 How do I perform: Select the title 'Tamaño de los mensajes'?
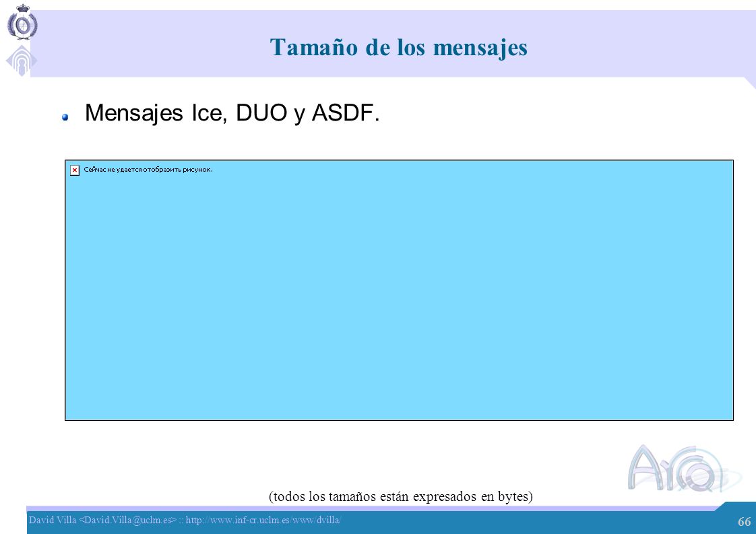[399, 48]
